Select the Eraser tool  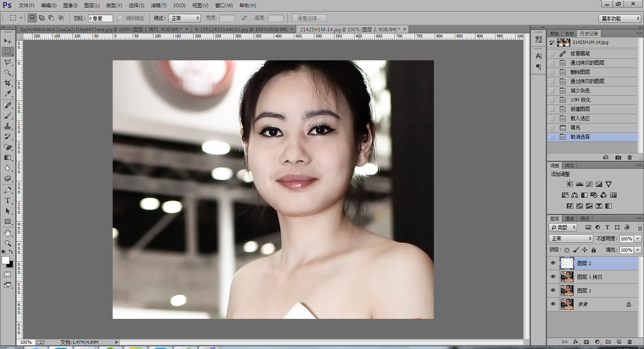click(x=8, y=147)
